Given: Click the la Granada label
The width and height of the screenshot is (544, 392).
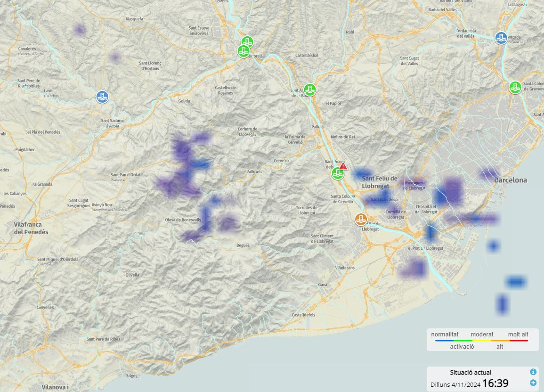Looking at the screenshot, I should coord(43,184).
